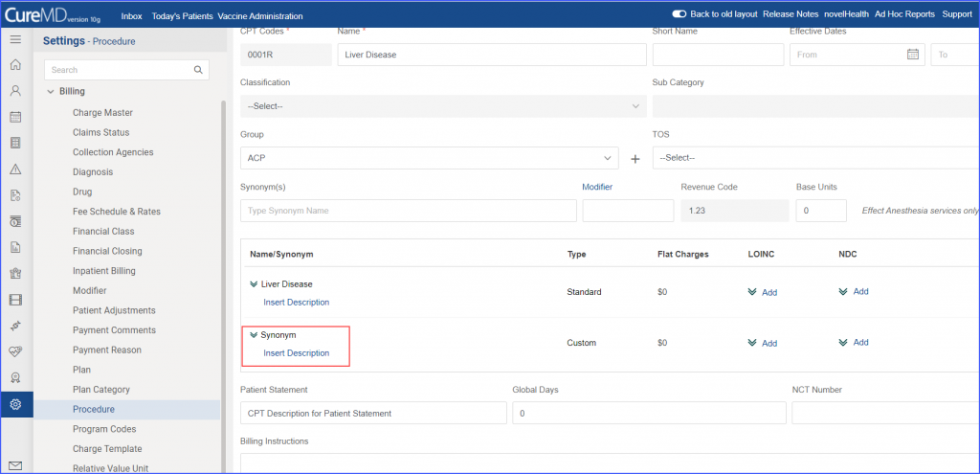Click Insert Description under Liver Disease
Screen dimensions: 980x474
coord(297,302)
